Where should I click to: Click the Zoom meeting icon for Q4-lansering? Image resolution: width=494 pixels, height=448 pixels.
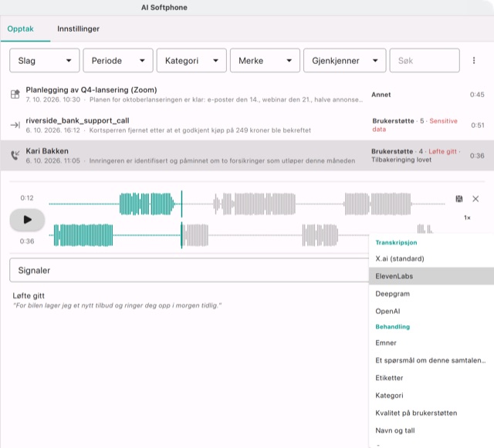click(15, 94)
